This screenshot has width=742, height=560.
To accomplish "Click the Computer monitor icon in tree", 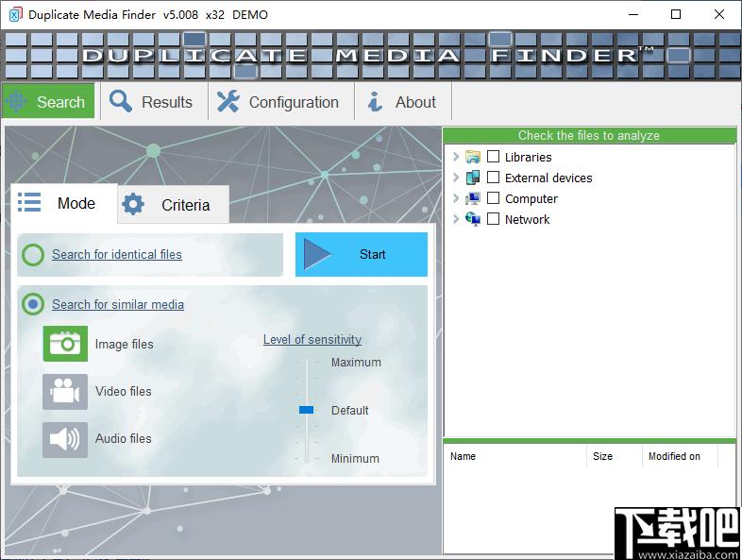I will point(473,198).
